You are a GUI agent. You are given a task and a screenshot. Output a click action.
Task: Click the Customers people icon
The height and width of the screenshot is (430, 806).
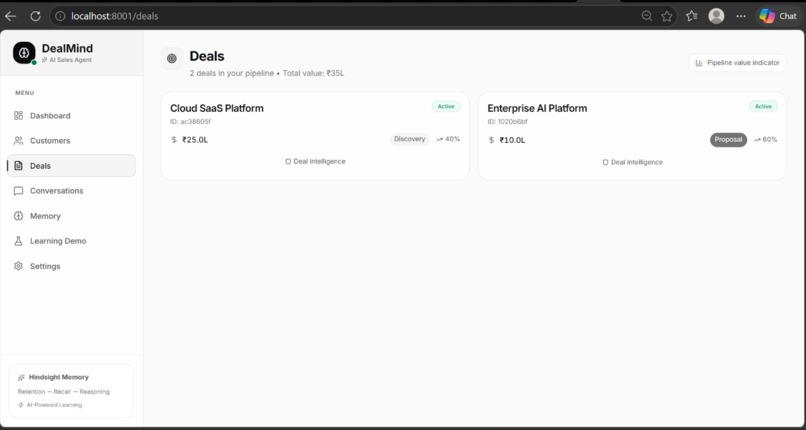click(19, 140)
